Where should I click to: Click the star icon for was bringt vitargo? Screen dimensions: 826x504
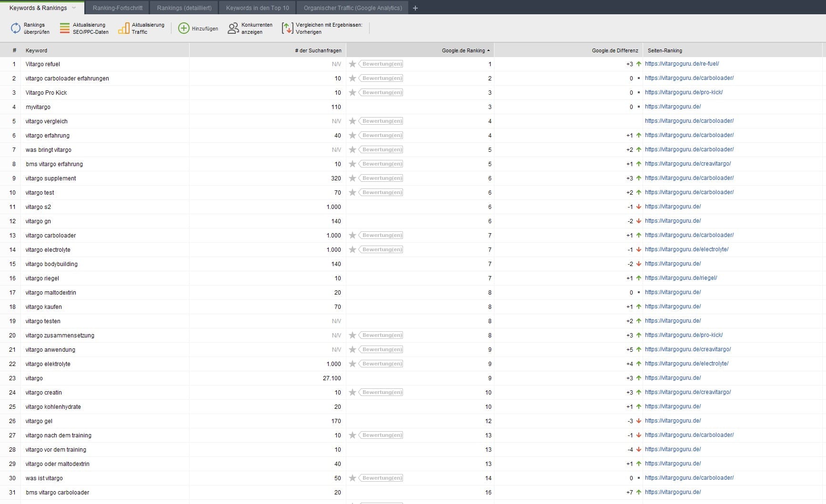353,149
